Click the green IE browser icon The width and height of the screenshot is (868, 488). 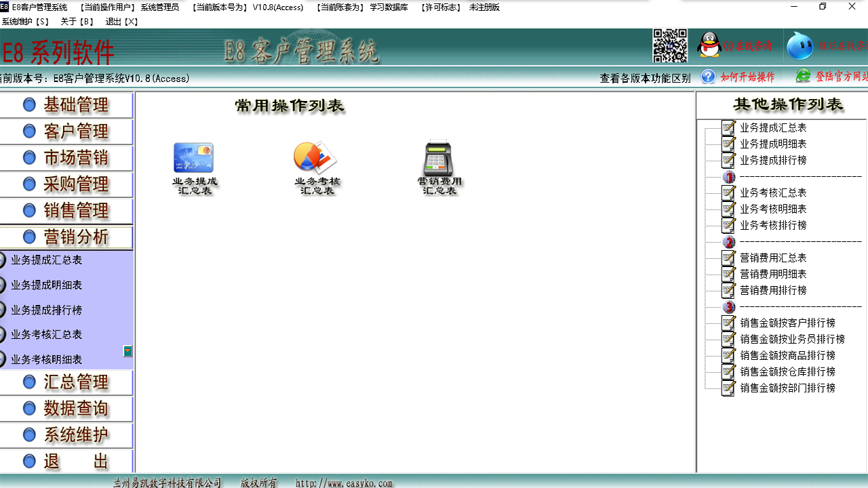tap(803, 76)
